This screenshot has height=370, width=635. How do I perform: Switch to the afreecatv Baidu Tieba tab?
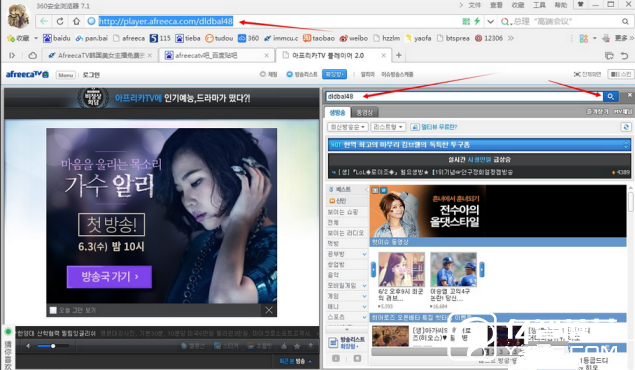click(217, 55)
